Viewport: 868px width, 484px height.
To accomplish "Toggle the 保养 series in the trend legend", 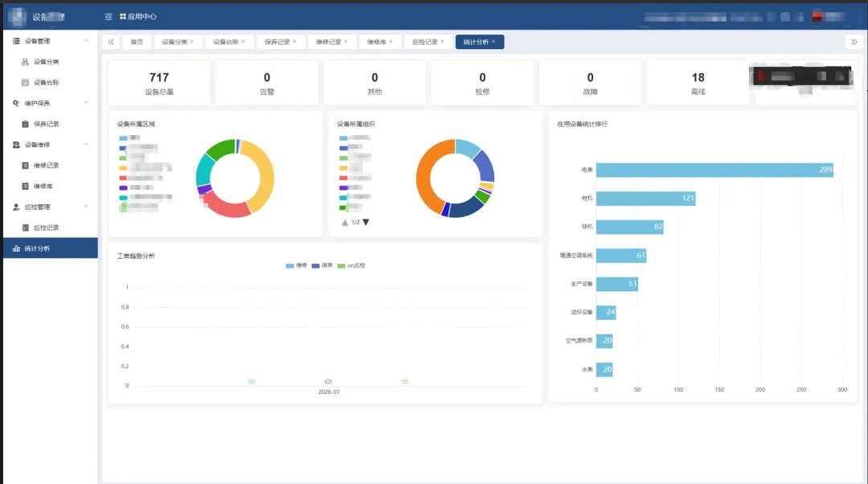I will 321,265.
